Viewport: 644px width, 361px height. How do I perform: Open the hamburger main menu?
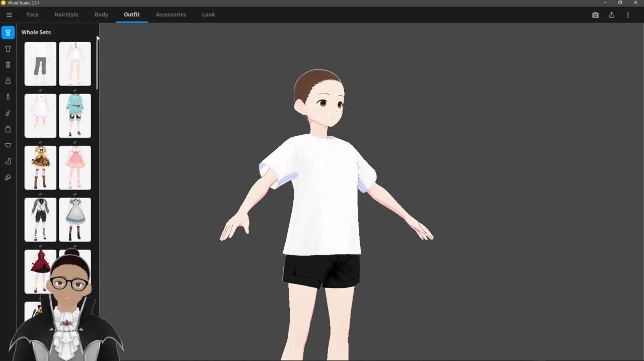[x=9, y=15]
